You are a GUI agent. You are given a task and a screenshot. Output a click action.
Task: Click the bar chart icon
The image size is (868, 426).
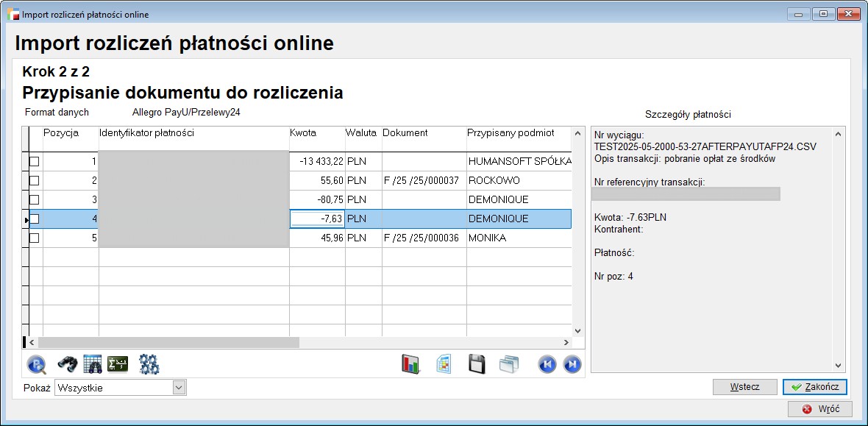[410, 364]
